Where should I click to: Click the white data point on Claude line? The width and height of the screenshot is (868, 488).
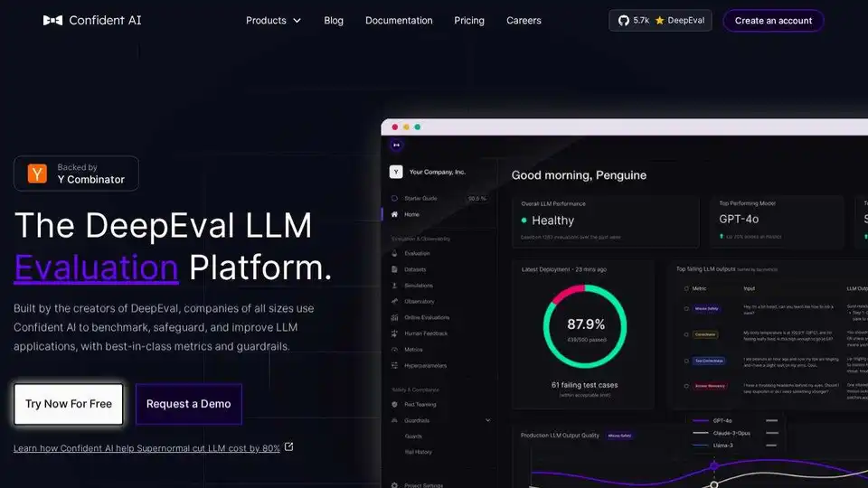tap(714, 484)
